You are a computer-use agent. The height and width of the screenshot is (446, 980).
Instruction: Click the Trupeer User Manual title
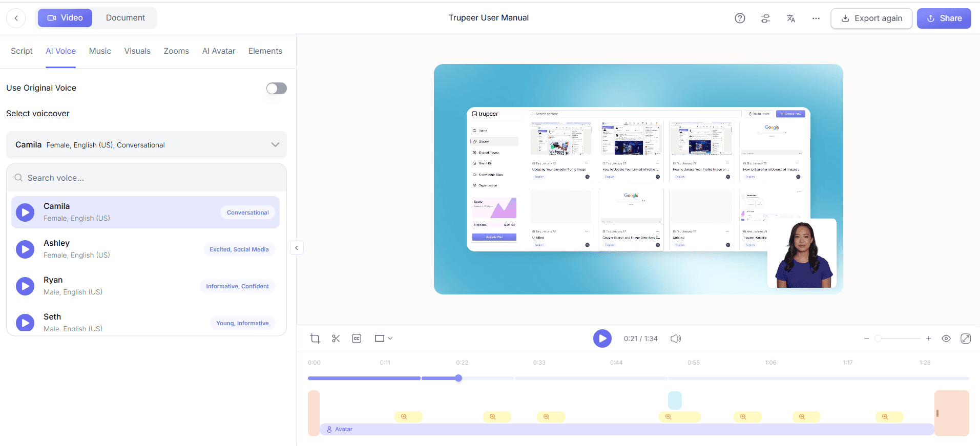tap(489, 18)
